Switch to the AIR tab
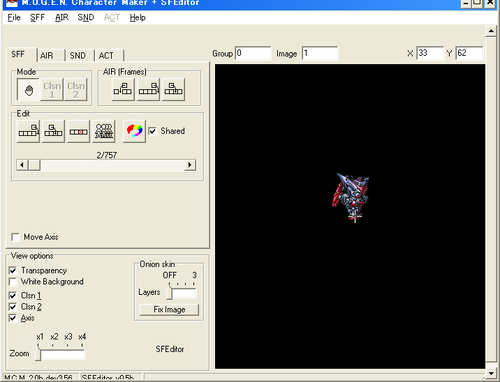Screen dimensions: 500x382 pos(51,56)
